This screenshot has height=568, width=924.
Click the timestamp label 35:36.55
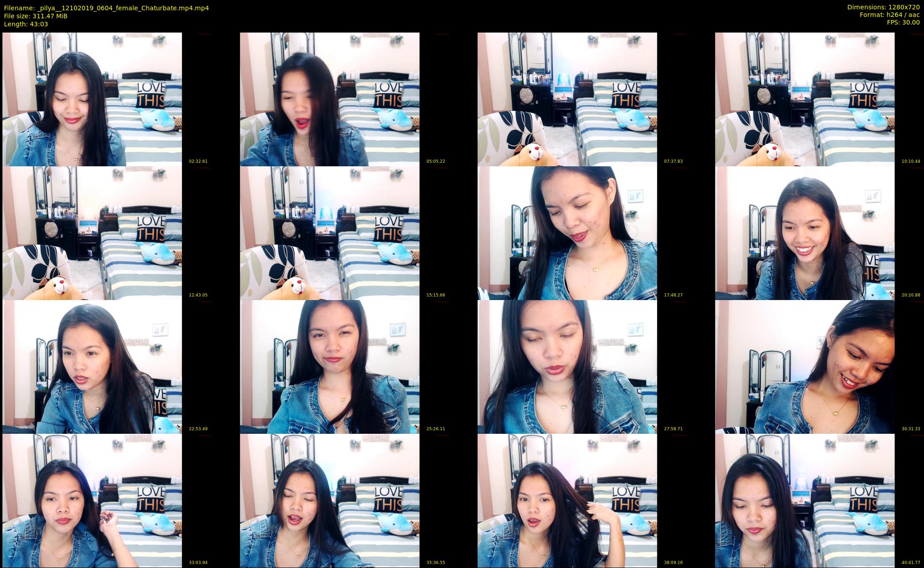(x=436, y=563)
